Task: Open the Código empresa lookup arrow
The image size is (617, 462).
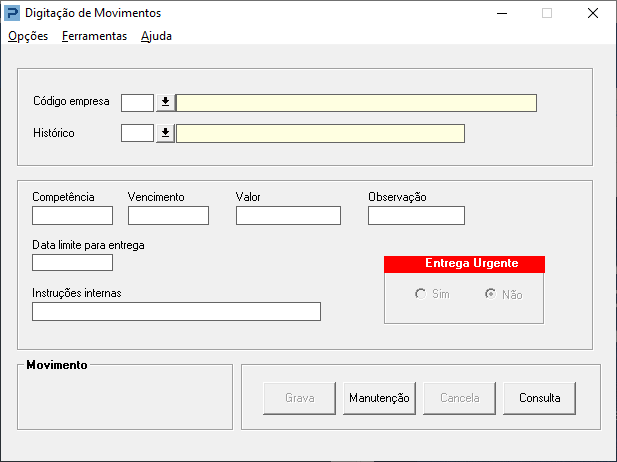Action: 165,103
